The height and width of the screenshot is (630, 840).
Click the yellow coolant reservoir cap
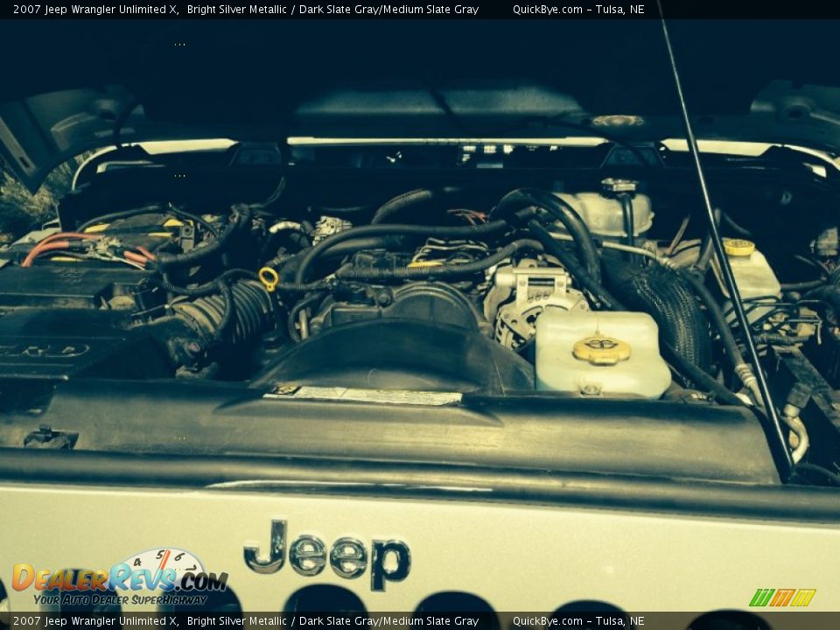[601, 350]
